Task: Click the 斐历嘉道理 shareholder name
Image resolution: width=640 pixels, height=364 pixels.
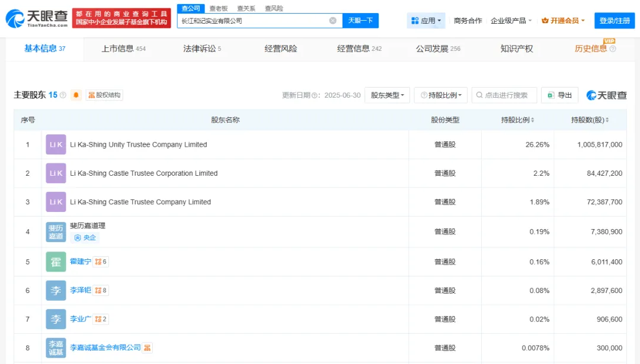Action: click(x=87, y=226)
